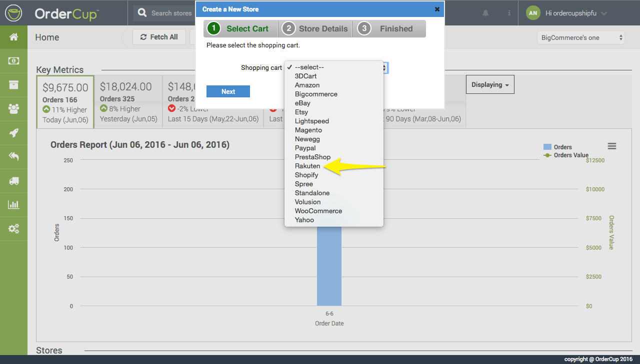Viewport: 640px width, 364px height.
Task: Open the reports bar chart sidebar icon
Action: coord(13,205)
